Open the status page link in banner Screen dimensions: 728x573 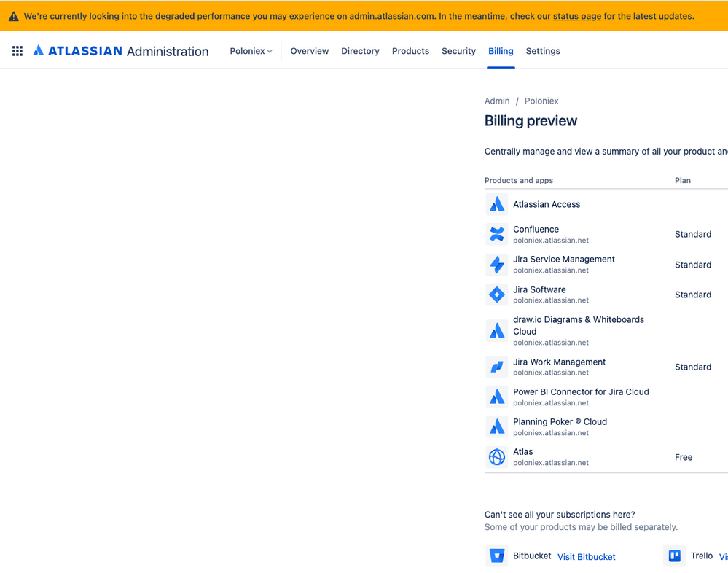click(x=576, y=16)
